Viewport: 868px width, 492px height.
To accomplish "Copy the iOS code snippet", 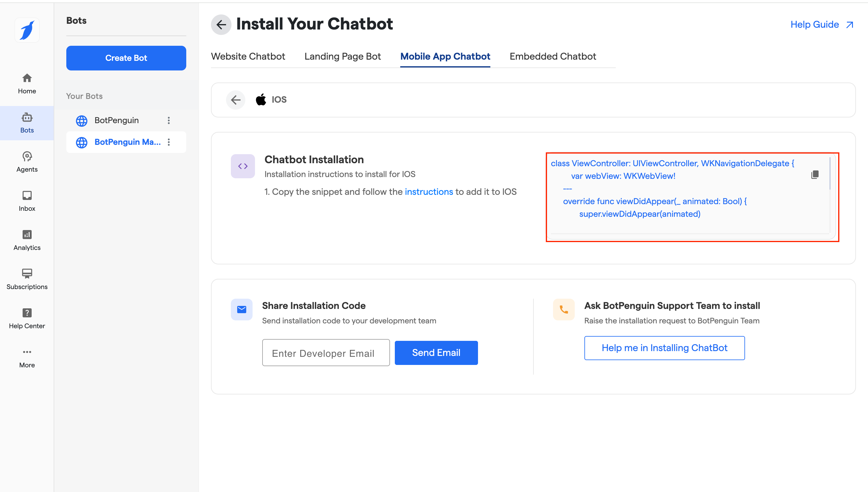I will pyautogui.click(x=815, y=175).
